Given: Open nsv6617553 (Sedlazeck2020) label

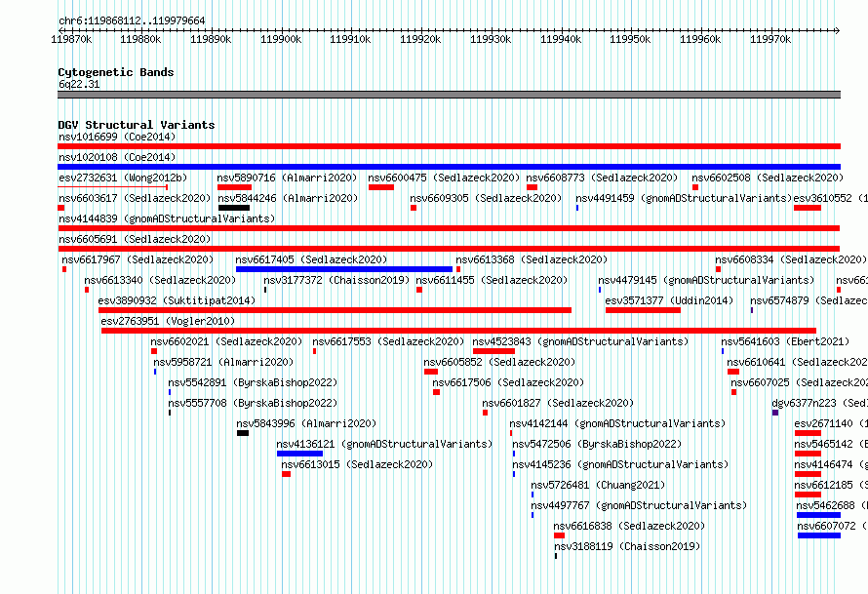Looking at the screenshot, I should coord(388,341).
